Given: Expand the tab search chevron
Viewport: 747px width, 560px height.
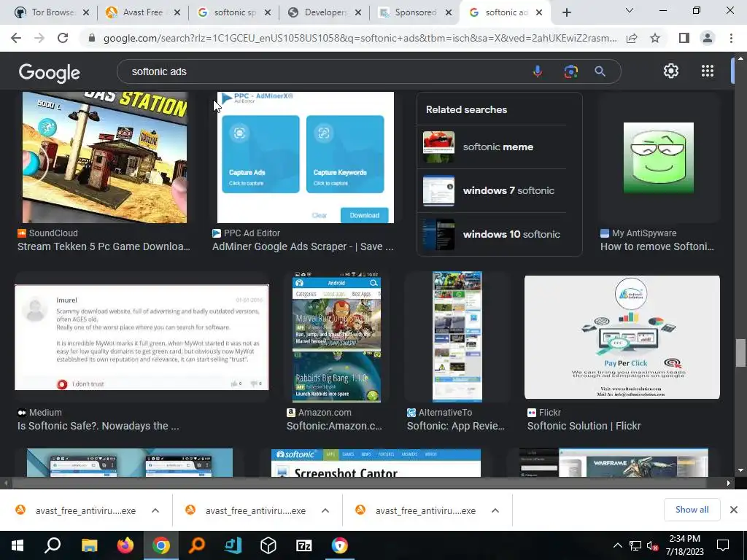Looking at the screenshot, I should pos(630,10).
